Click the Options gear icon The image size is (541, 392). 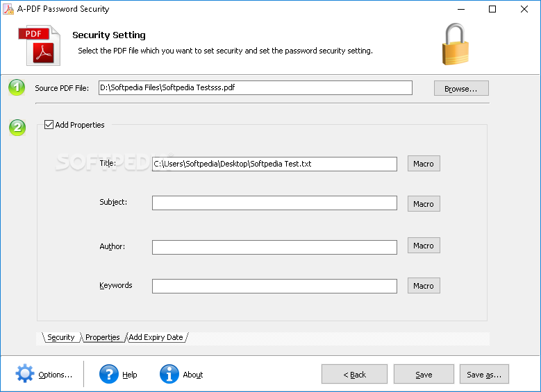coord(25,373)
